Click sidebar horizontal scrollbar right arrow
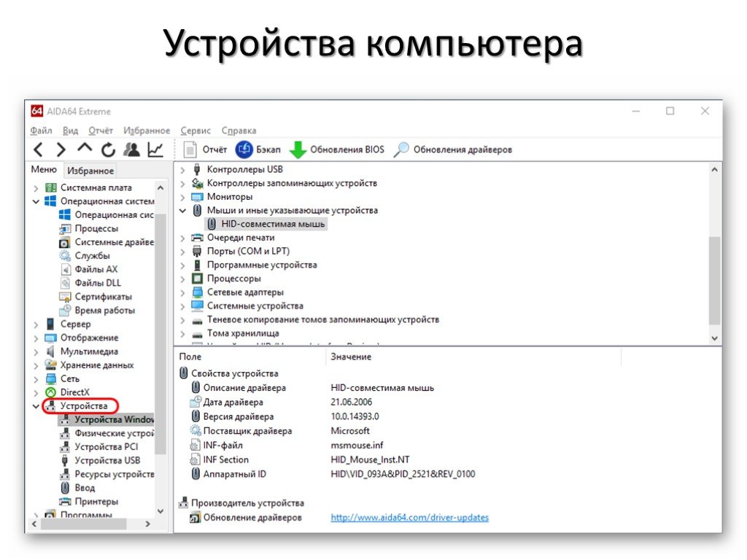Screen dimensions: 747x560 click(x=147, y=524)
